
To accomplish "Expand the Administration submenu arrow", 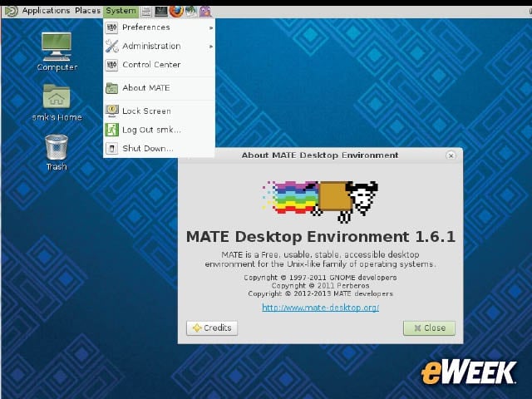I will click(211, 47).
